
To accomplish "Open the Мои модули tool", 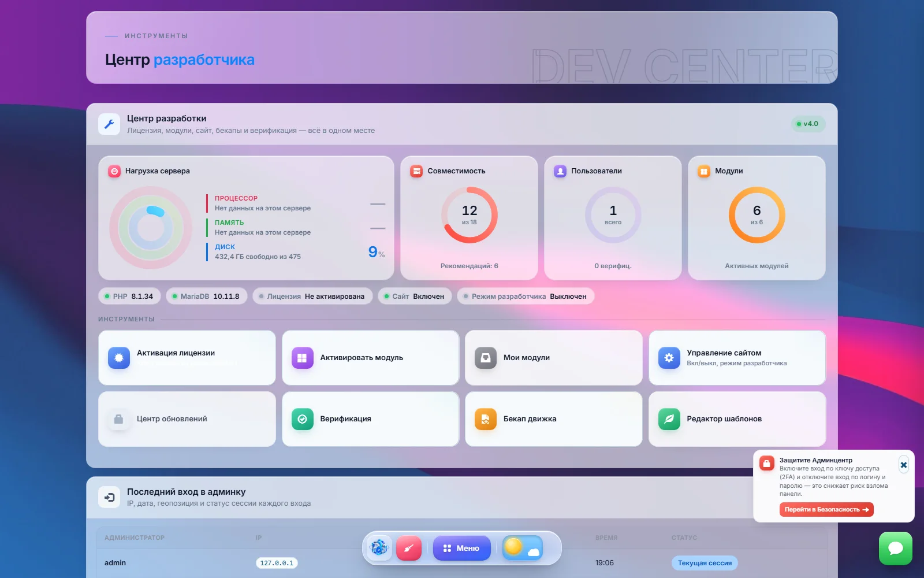I will point(554,358).
